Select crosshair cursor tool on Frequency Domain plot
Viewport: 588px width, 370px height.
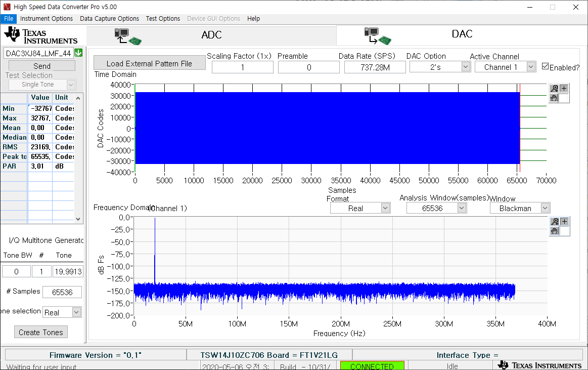564,221
